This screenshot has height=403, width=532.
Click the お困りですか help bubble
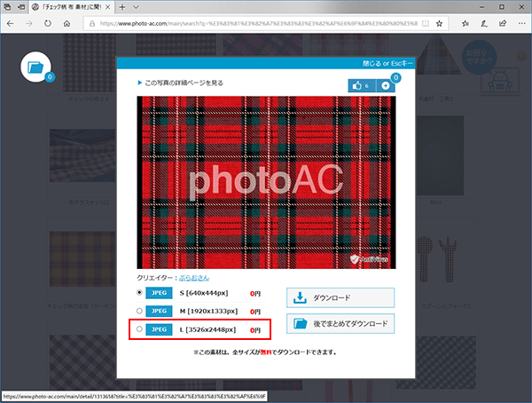coord(479,57)
